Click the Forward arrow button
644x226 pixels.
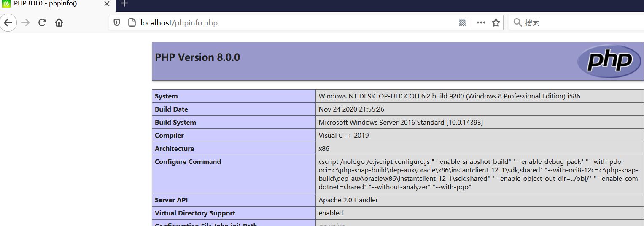(x=25, y=22)
